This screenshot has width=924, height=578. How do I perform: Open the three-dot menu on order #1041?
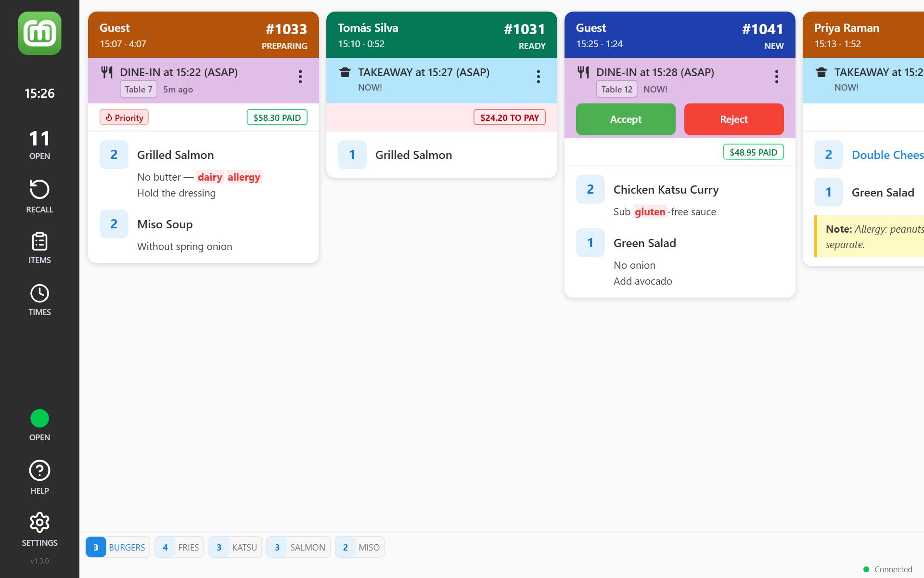(777, 77)
